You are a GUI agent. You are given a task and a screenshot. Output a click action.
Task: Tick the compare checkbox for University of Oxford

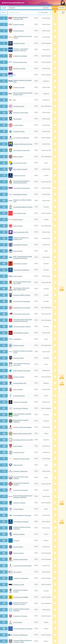point(55,43)
